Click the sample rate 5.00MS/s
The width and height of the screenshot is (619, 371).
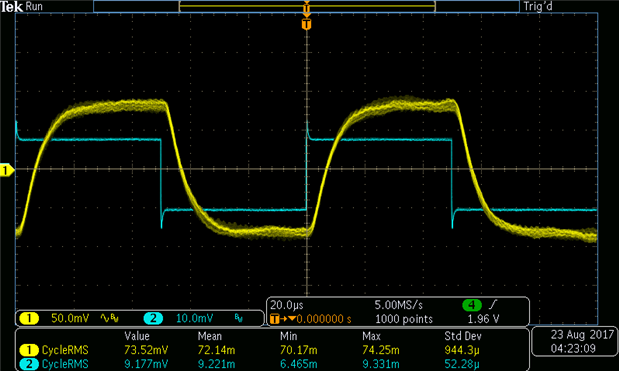click(x=398, y=305)
